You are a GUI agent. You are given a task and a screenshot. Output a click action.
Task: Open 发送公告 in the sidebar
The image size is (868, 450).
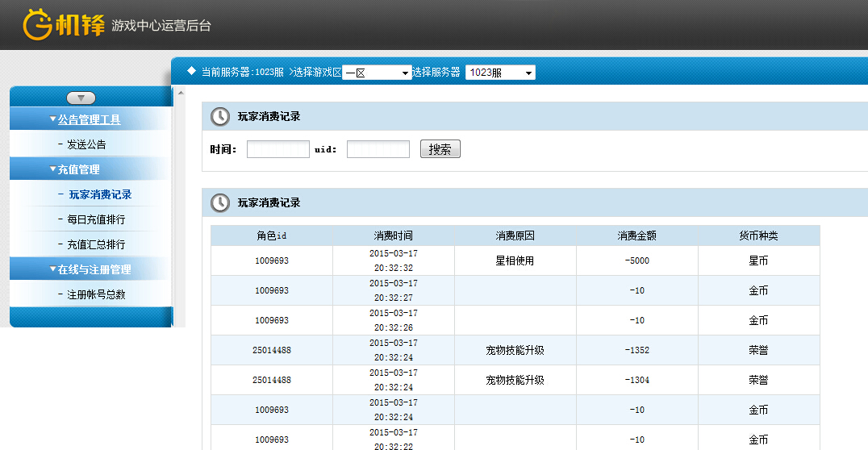point(86,144)
